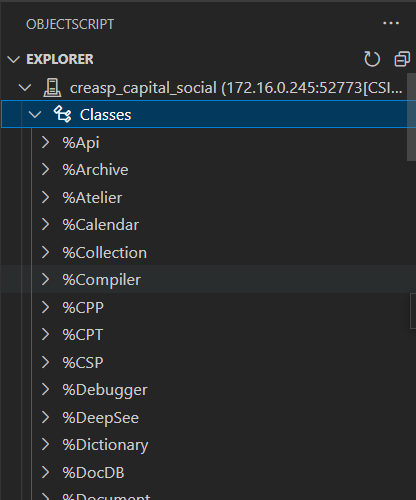Click the Collapse All icon
The height and width of the screenshot is (500, 416).
point(402,59)
